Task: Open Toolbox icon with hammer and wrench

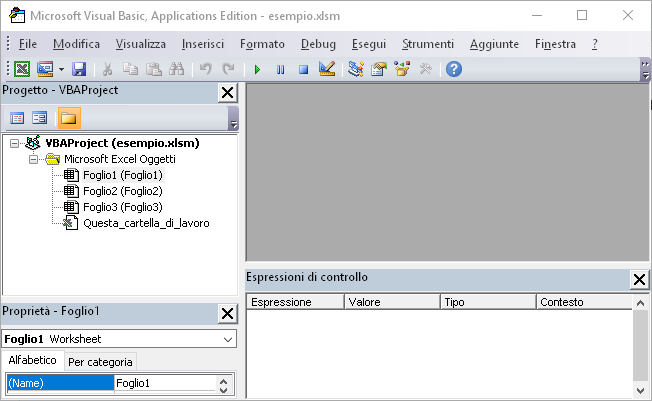Action: coord(425,69)
